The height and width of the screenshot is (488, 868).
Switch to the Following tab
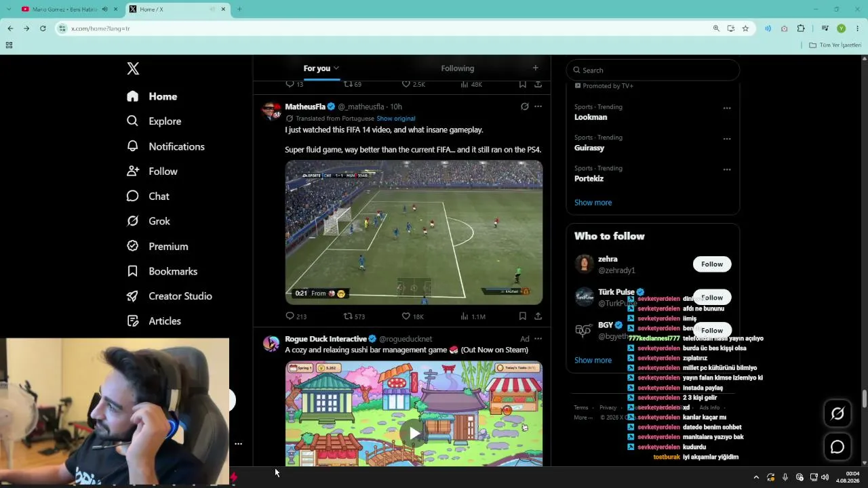(x=458, y=68)
